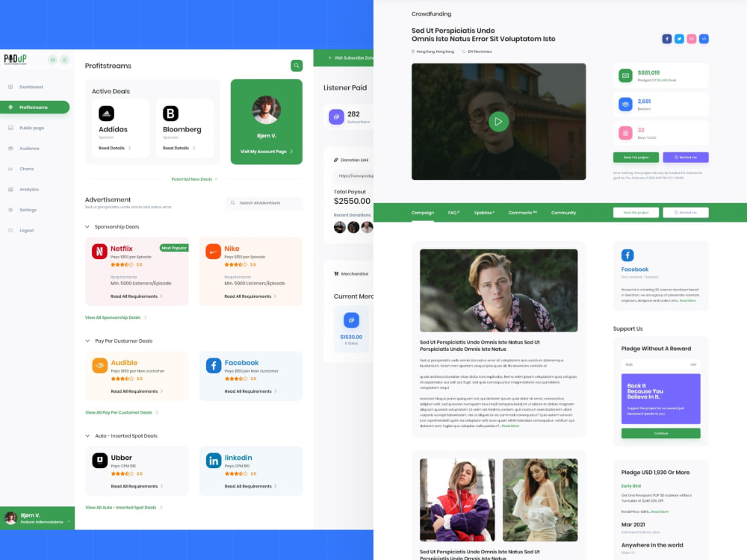Click Read Details under Addidas
Image resolution: width=747 pixels, height=560 pixels.
(x=115, y=148)
